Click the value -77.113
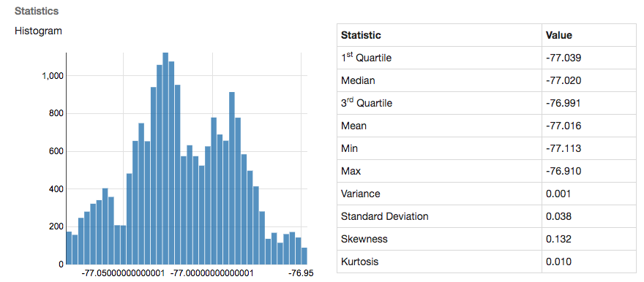This screenshot has height=282, width=644. coord(563,148)
